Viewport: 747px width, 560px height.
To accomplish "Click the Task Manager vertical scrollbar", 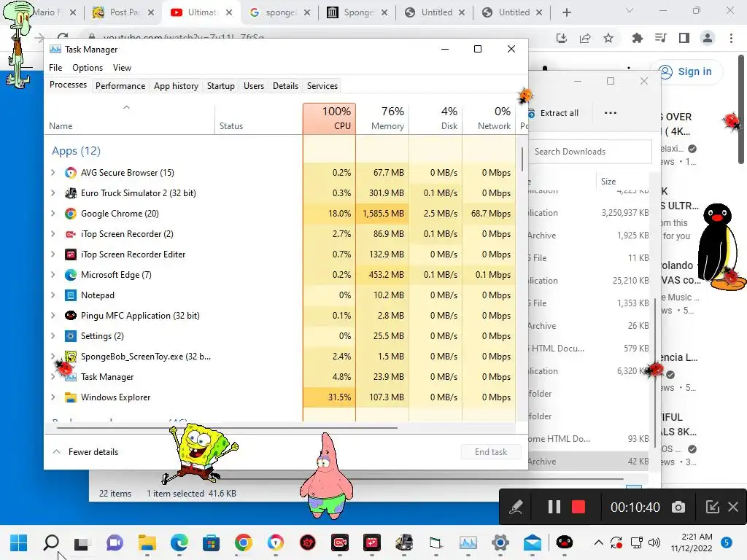I will click(522, 159).
